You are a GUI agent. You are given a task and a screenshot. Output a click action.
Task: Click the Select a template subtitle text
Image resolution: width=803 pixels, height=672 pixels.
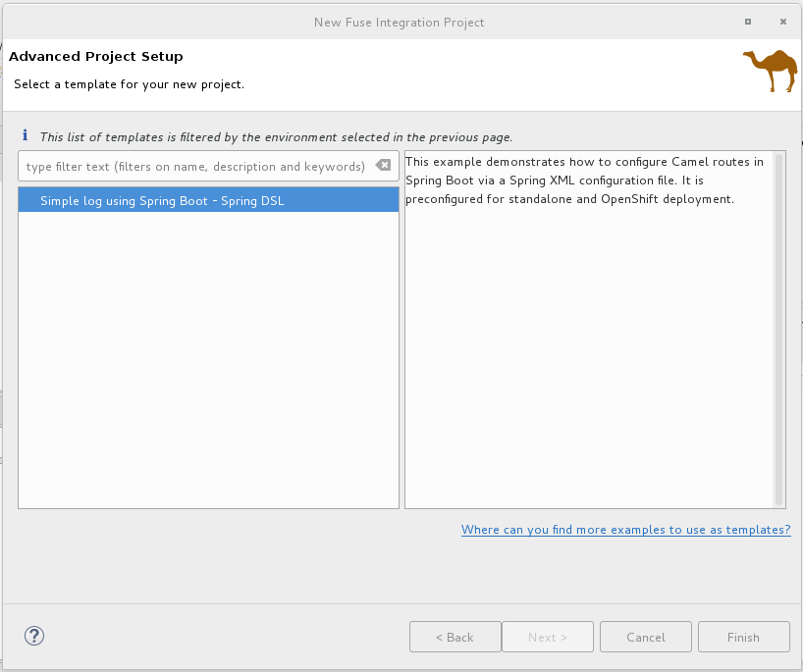pos(129,84)
